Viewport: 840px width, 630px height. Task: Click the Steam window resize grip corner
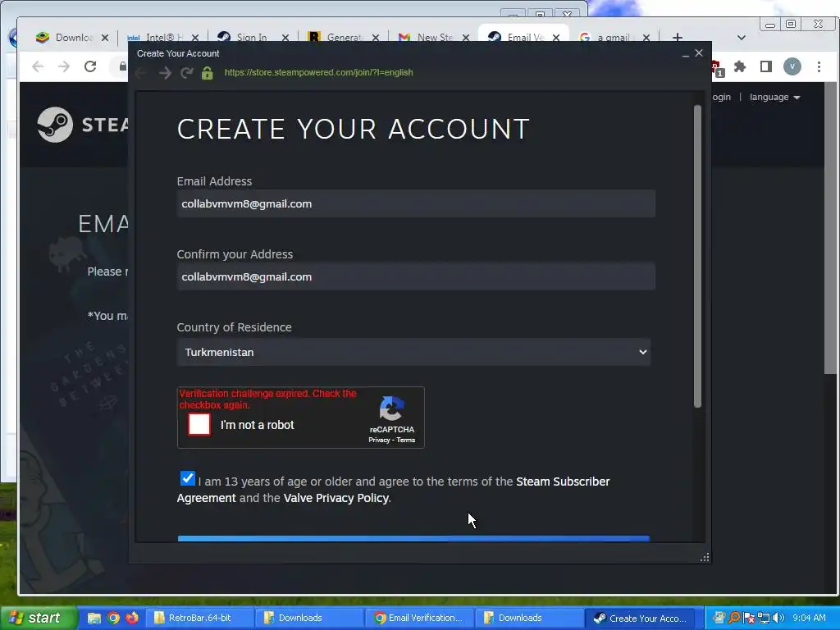pyautogui.click(x=705, y=557)
